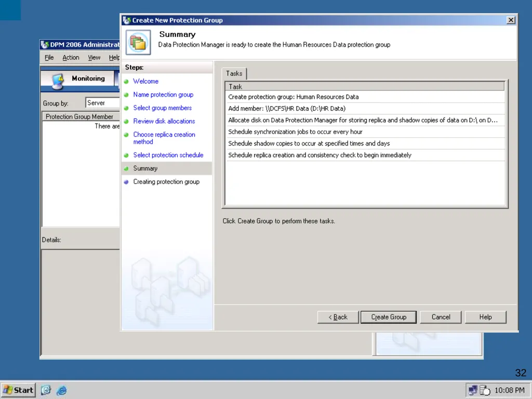Select the 'Schedule shadow copies' task row
This screenshot has width=532, height=399.
pyautogui.click(x=365, y=143)
